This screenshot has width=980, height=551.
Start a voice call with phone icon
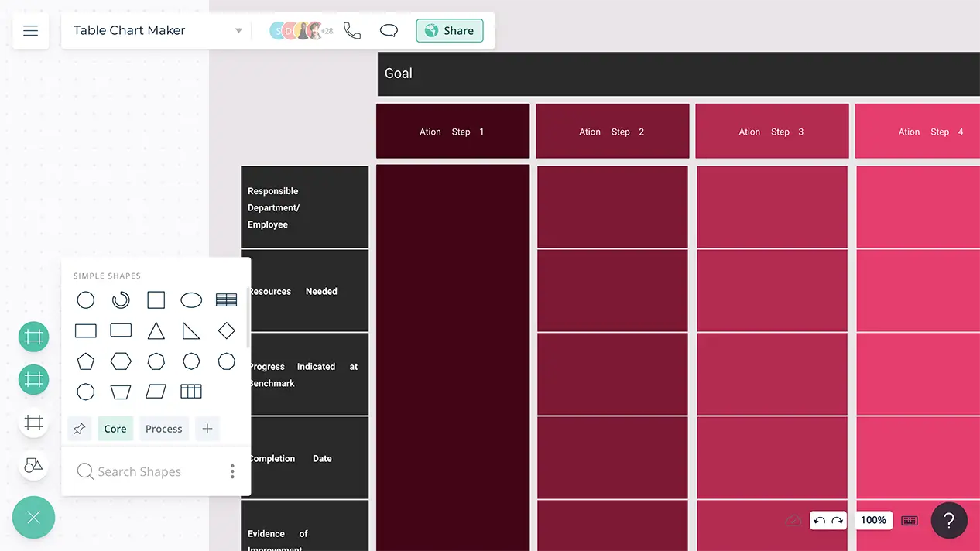[x=352, y=31]
